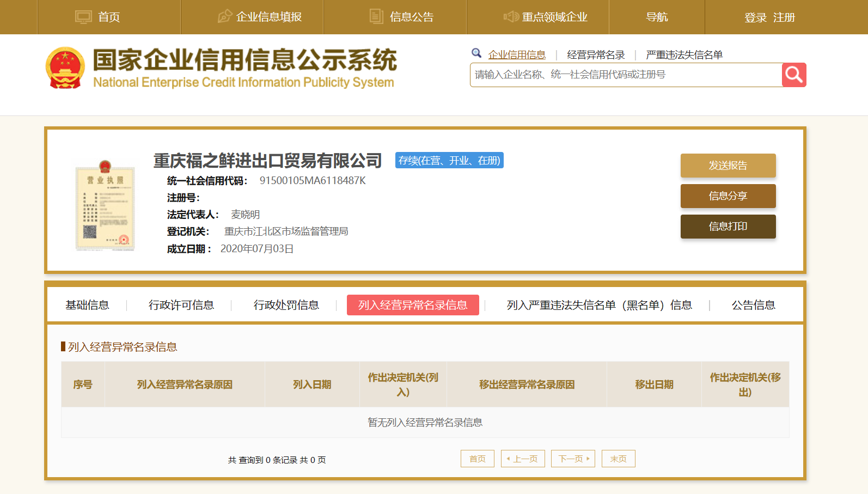The image size is (868, 494).
Task: Click the 注册 link
Action: (784, 17)
